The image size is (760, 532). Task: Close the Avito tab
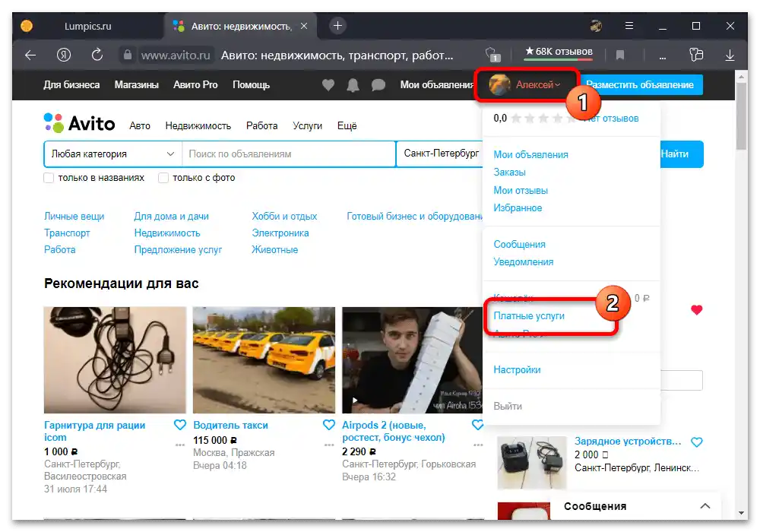[304, 26]
